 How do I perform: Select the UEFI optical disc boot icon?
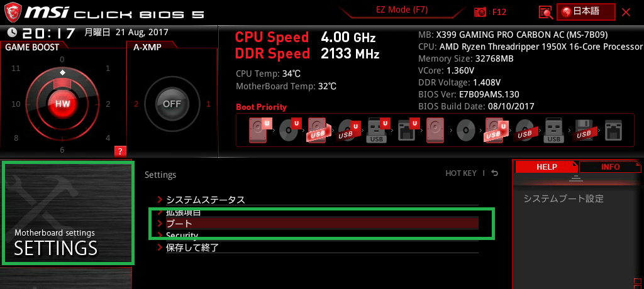tap(291, 130)
